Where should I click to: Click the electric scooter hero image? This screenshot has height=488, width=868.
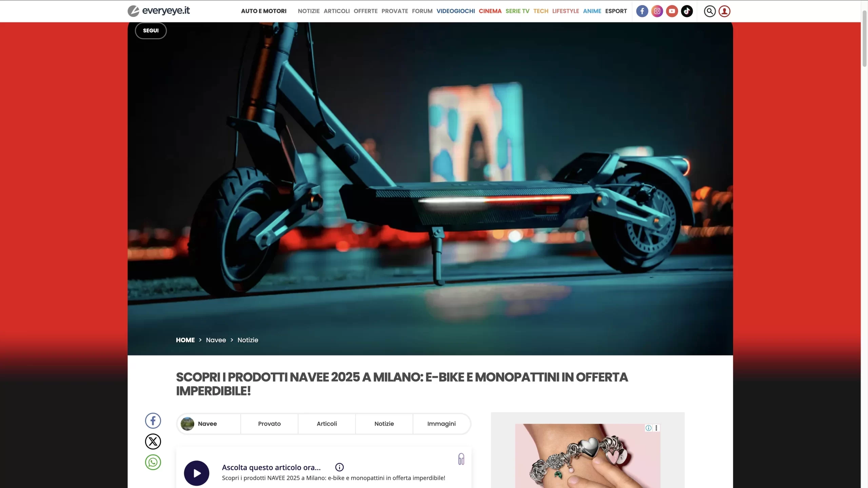click(430, 188)
